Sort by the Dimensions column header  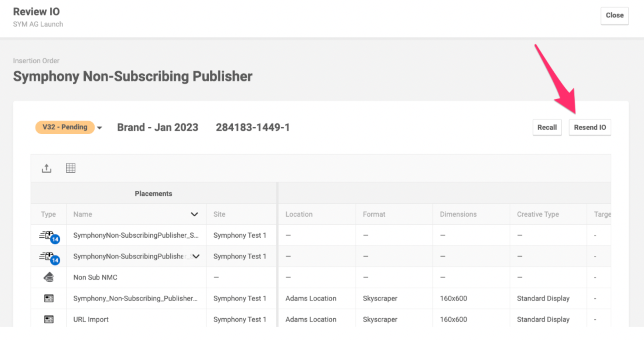tap(458, 214)
